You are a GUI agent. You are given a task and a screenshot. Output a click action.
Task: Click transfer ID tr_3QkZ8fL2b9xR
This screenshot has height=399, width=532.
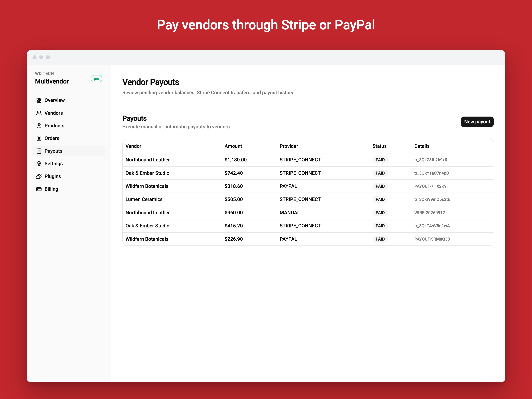pos(431,160)
